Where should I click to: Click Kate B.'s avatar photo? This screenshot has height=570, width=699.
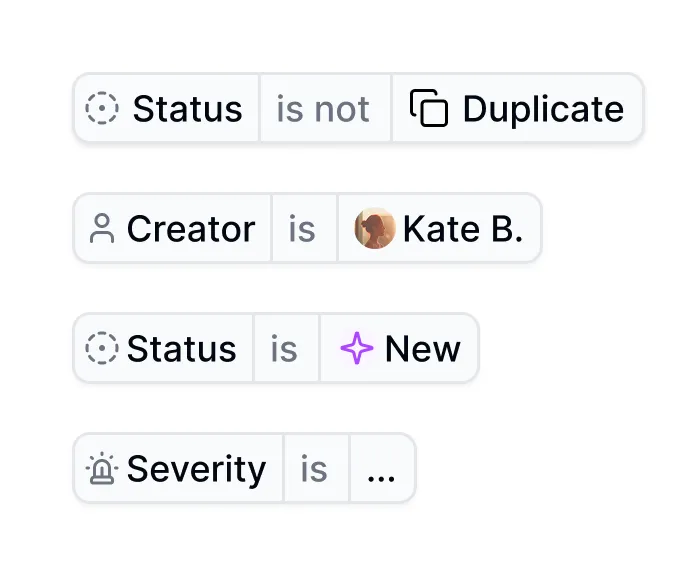(x=374, y=228)
